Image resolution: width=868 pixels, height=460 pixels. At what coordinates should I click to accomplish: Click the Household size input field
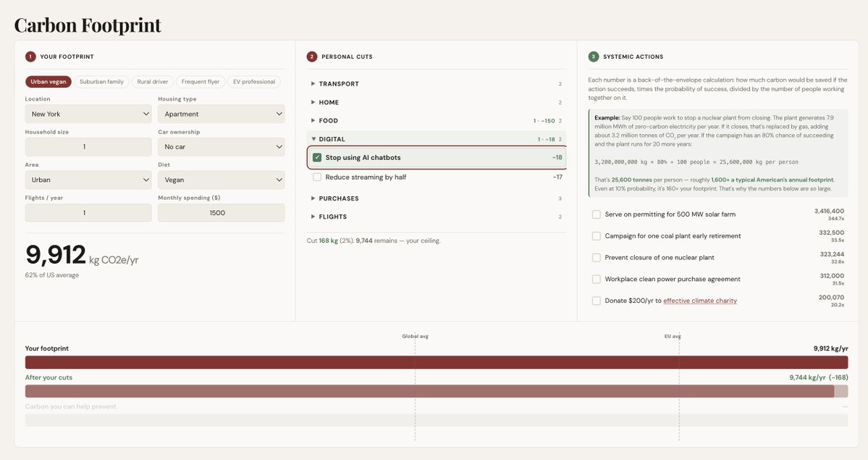[88, 147]
